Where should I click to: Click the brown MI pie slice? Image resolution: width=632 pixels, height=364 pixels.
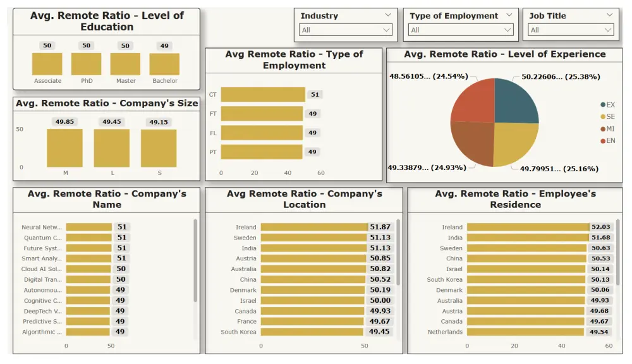click(x=476, y=142)
